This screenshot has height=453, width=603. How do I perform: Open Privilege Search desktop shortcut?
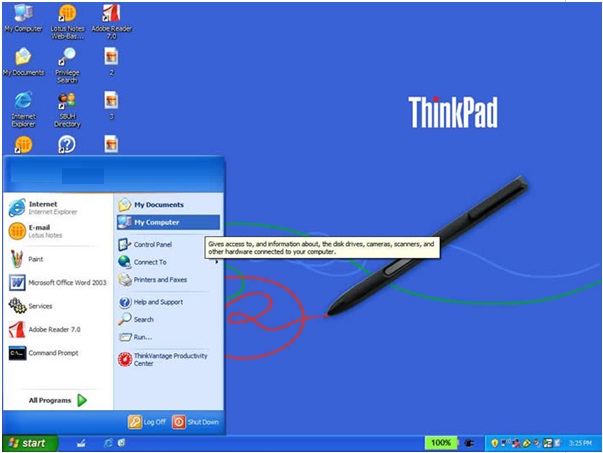[x=67, y=60]
